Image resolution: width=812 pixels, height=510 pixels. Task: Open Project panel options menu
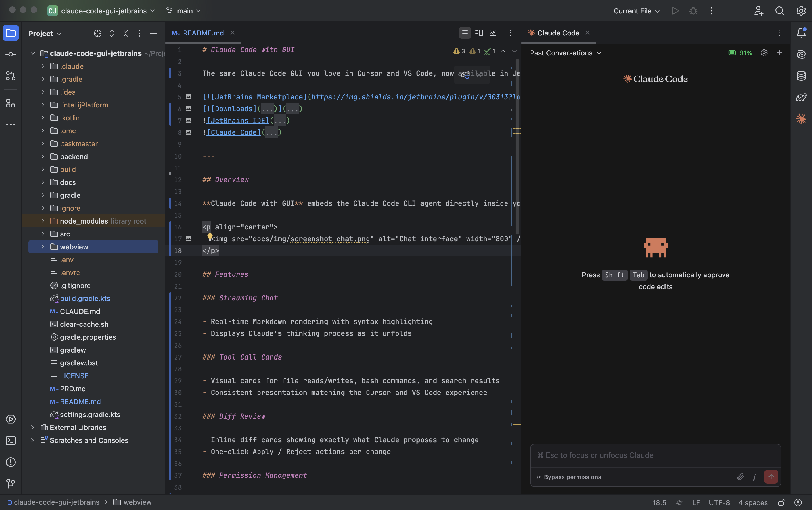tap(140, 33)
